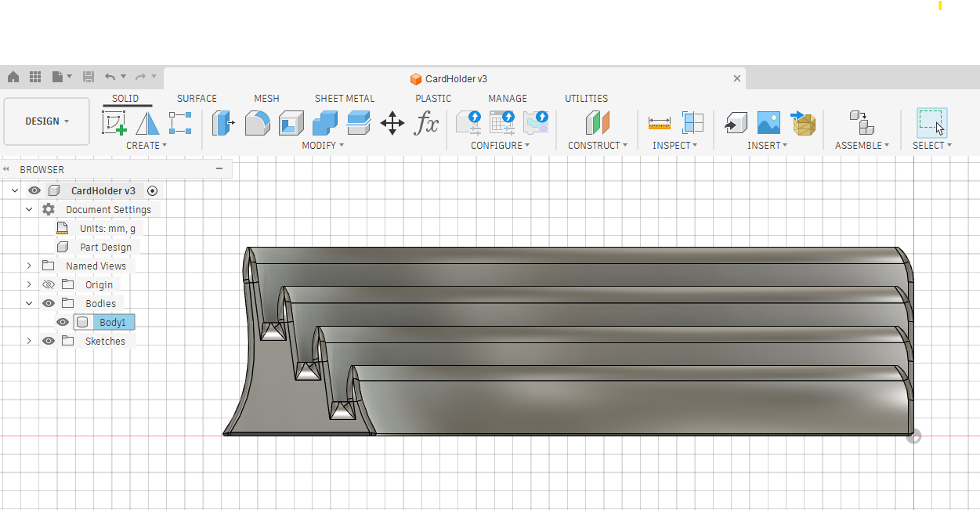Viewport: 980px width, 510px height.
Task: Select the Rectangular Pattern tool
Action: coord(180,123)
